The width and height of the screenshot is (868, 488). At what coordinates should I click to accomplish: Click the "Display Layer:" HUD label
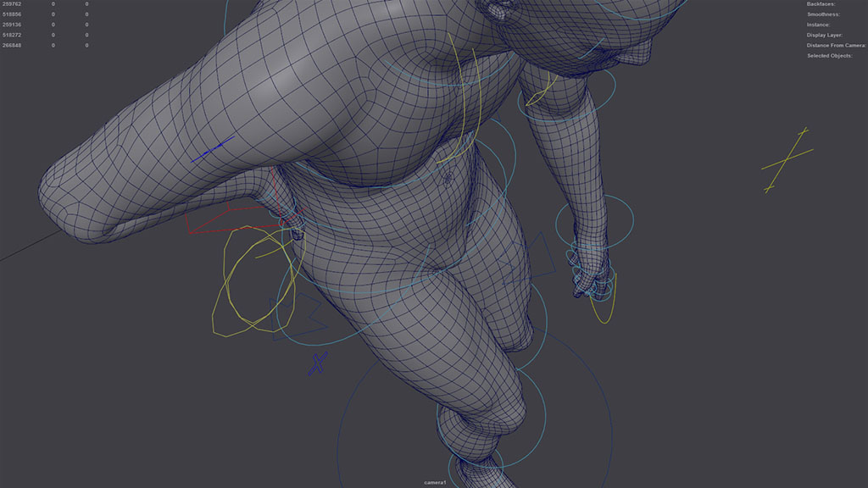point(824,35)
